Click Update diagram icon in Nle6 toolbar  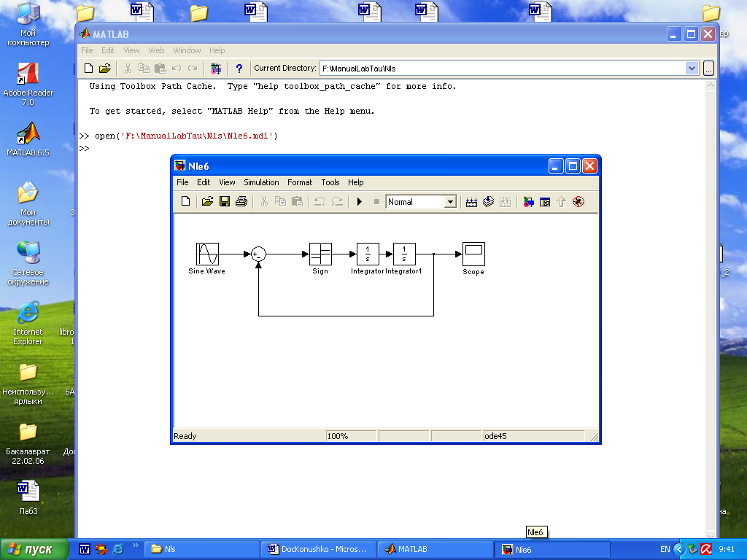pyautogui.click(x=488, y=202)
